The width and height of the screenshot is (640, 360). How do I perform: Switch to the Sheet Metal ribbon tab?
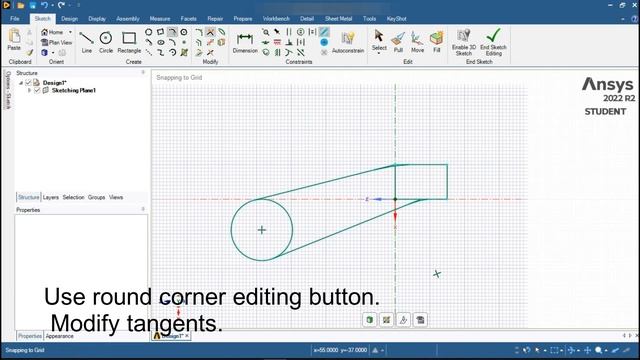pyautogui.click(x=338, y=19)
